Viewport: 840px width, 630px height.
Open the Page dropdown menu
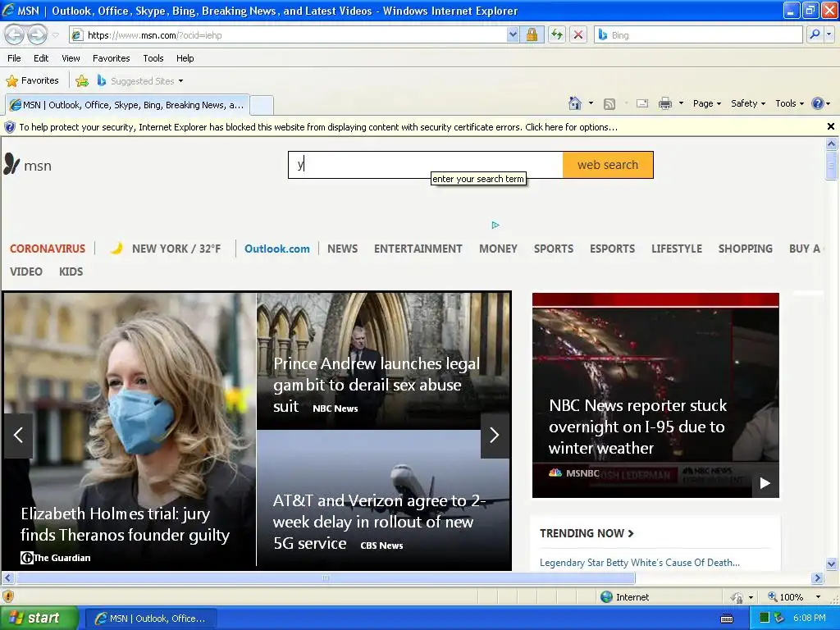pyautogui.click(x=707, y=103)
